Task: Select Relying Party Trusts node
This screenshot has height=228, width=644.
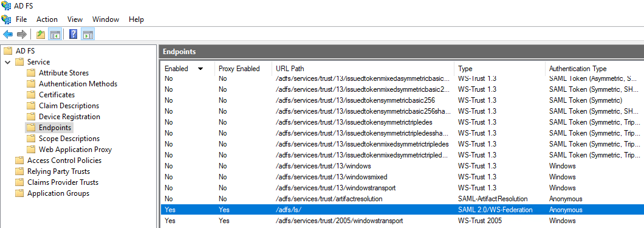Action: [59, 171]
